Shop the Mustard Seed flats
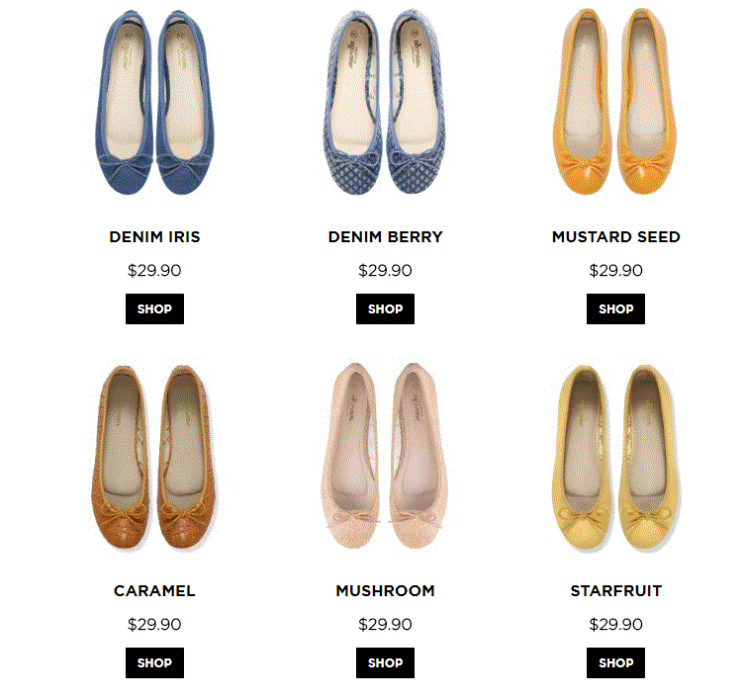The height and width of the screenshot is (700, 744). [x=616, y=308]
